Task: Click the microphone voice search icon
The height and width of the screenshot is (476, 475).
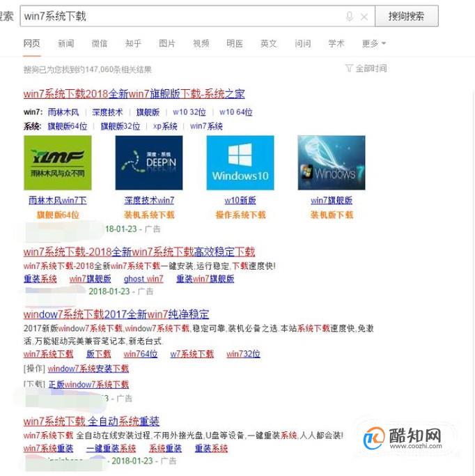Action: [350, 16]
